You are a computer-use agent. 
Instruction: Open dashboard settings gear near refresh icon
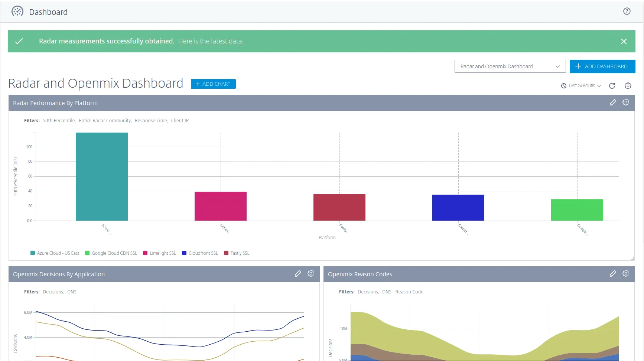[x=628, y=86]
